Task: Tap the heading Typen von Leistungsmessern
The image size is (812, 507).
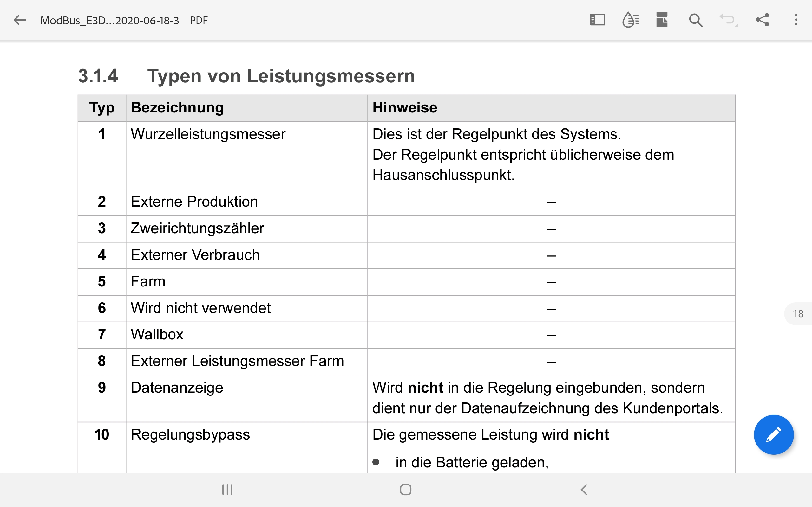Action: click(281, 76)
